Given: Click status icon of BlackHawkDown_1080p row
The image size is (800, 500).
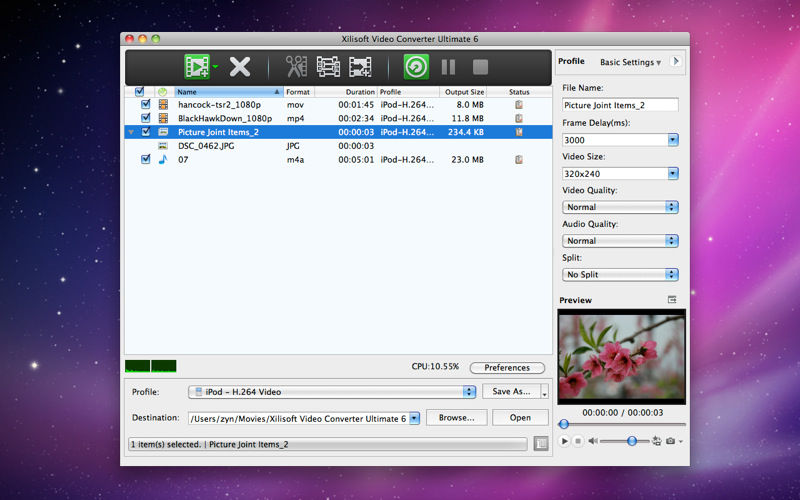Looking at the screenshot, I should 519,118.
